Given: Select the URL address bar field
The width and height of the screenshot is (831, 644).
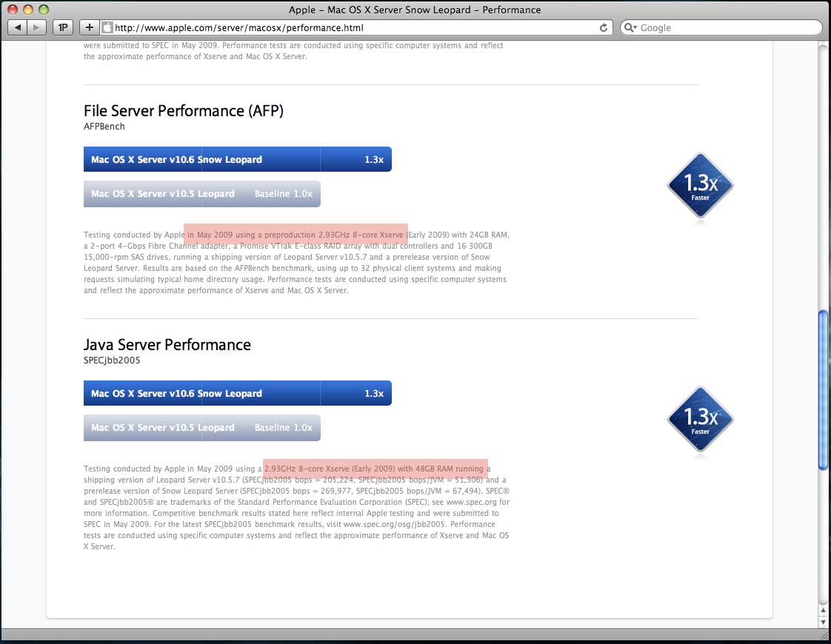Looking at the screenshot, I should point(356,27).
